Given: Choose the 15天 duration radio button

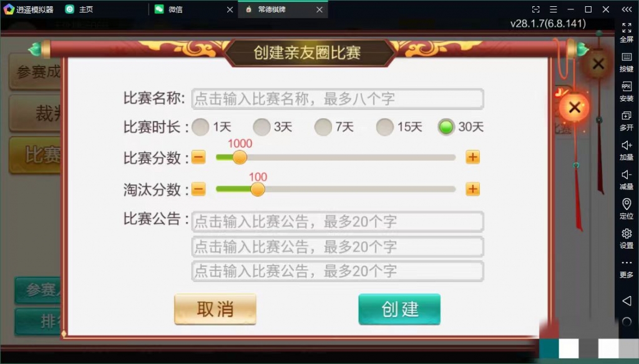Looking at the screenshot, I should point(384,127).
